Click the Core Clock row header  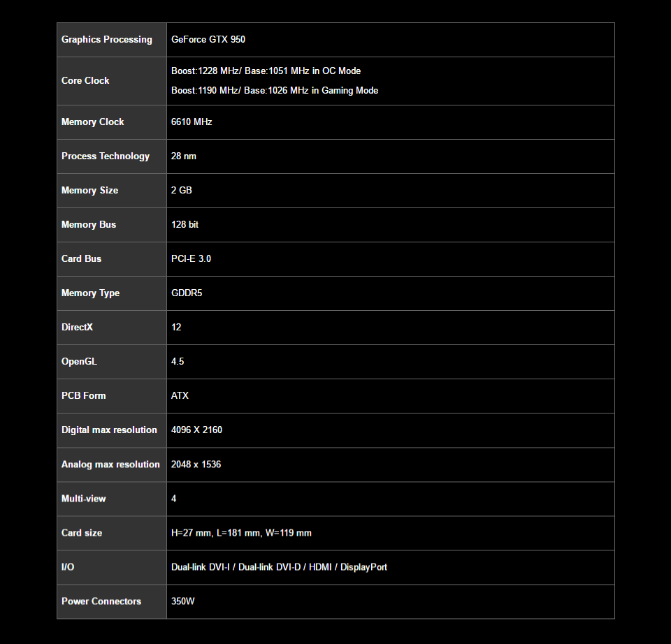tap(85, 80)
